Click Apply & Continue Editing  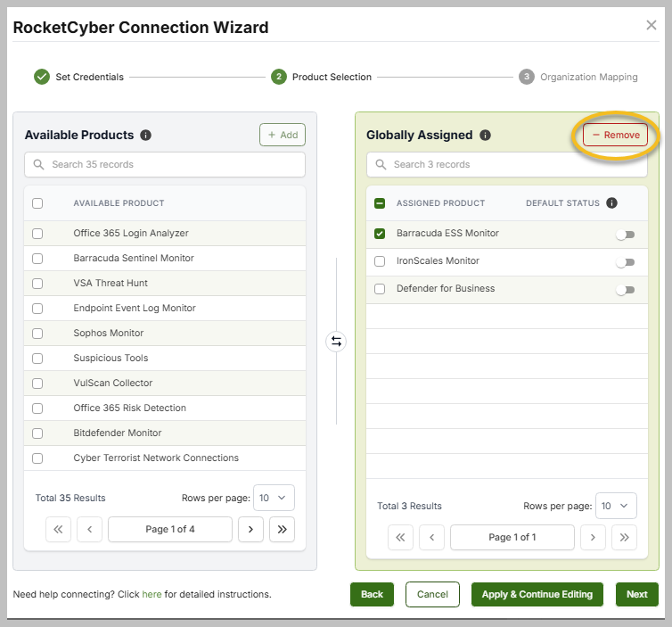pyautogui.click(x=537, y=594)
